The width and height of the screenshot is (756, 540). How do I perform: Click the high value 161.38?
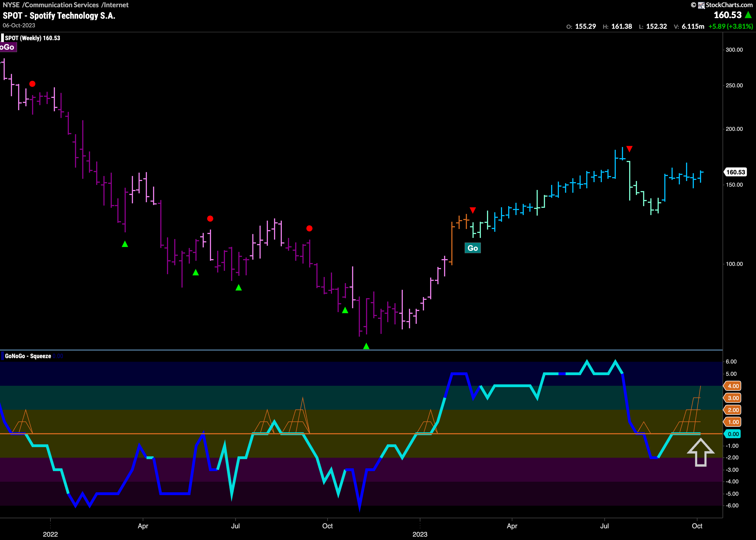[621, 26]
